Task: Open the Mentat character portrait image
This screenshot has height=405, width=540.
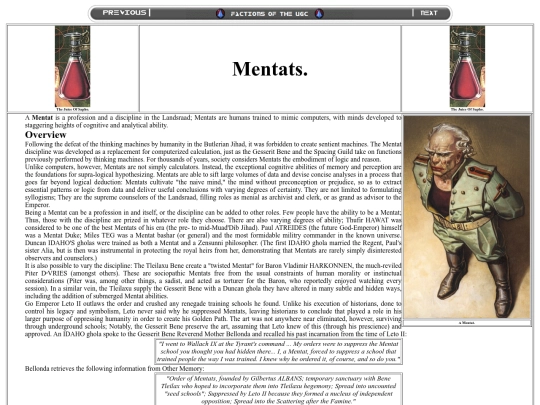Action: pos(467,217)
